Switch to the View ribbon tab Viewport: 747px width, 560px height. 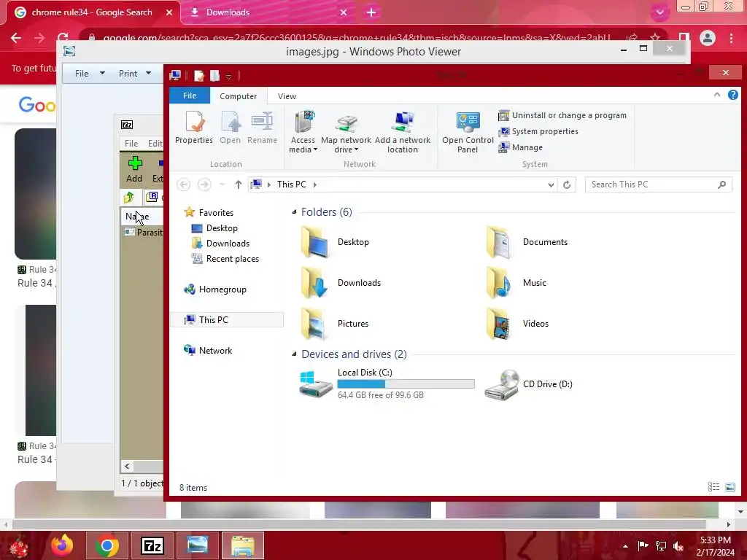[287, 96]
